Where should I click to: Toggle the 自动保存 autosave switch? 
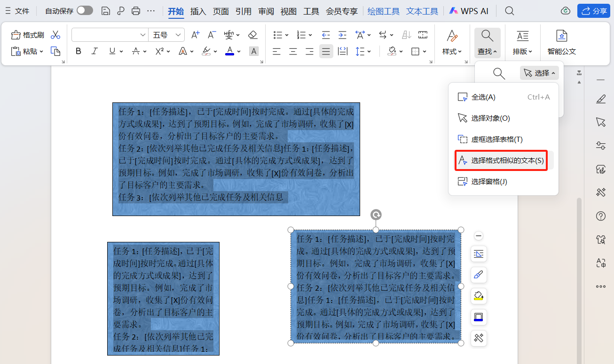point(85,10)
